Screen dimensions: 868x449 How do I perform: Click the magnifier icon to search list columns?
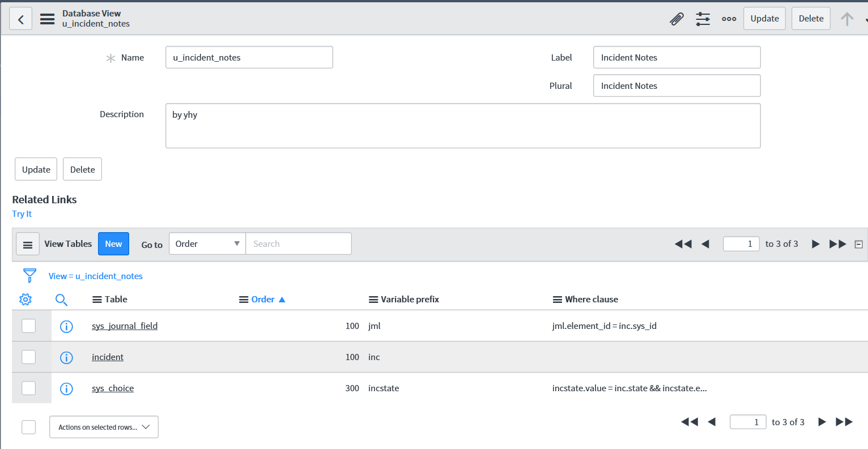[x=61, y=299]
